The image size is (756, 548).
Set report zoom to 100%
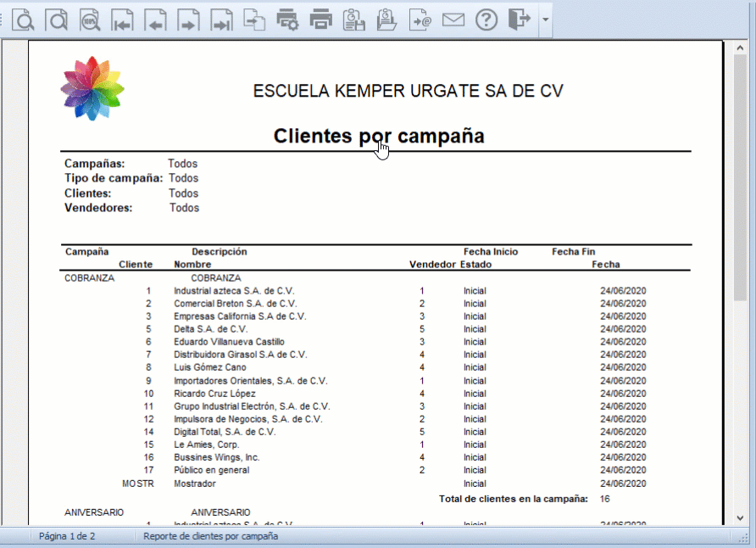(89, 19)
